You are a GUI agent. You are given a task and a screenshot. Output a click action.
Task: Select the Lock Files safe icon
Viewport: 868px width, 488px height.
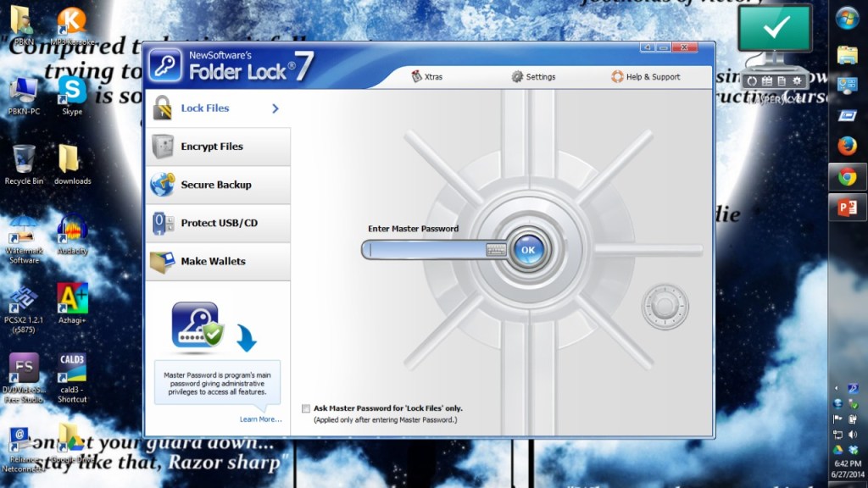click(163, 108)
